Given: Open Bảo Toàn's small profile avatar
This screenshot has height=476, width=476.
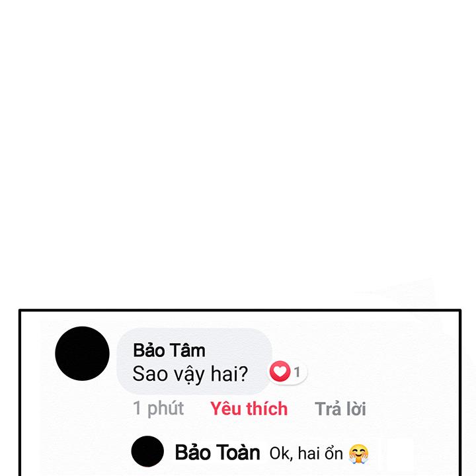Looking at the screenshot, I should point(147,452).
